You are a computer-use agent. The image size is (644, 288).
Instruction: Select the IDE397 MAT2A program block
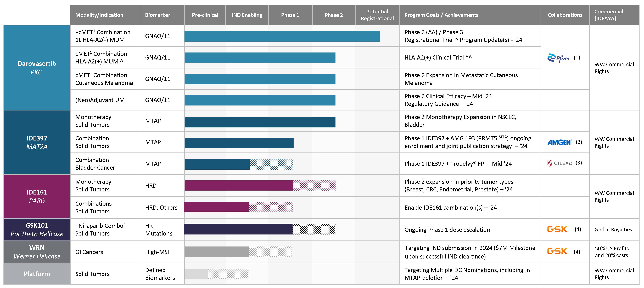(37, 142)
